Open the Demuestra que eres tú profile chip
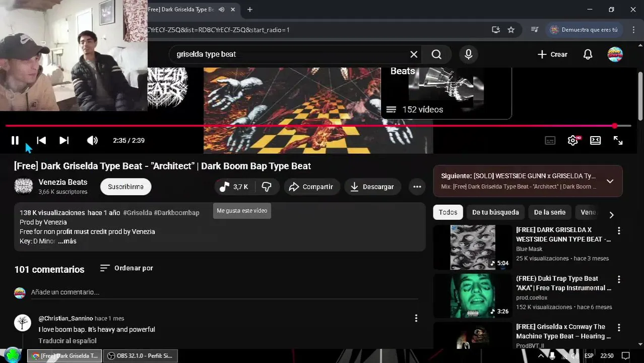Screen dimensions: 644x363 [x=585, y=30]
